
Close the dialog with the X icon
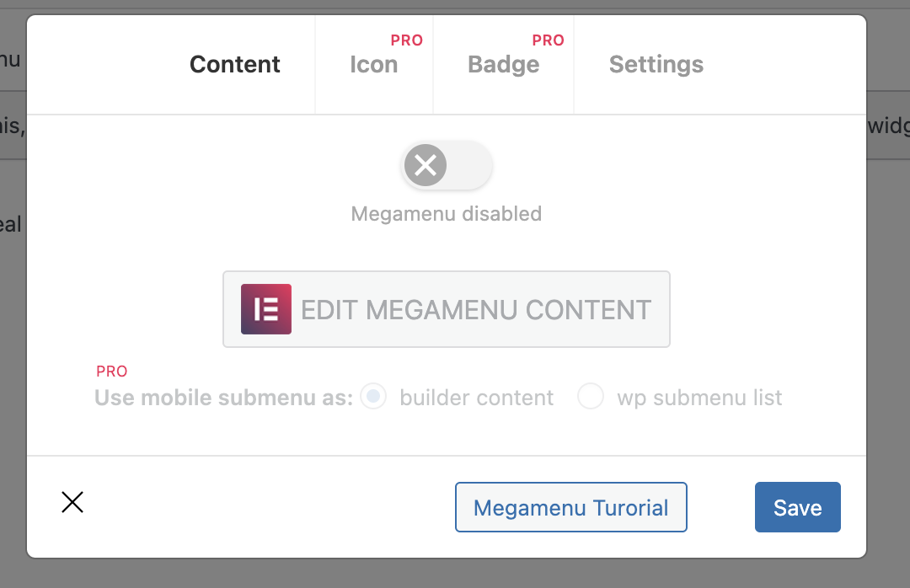point(72,502)
